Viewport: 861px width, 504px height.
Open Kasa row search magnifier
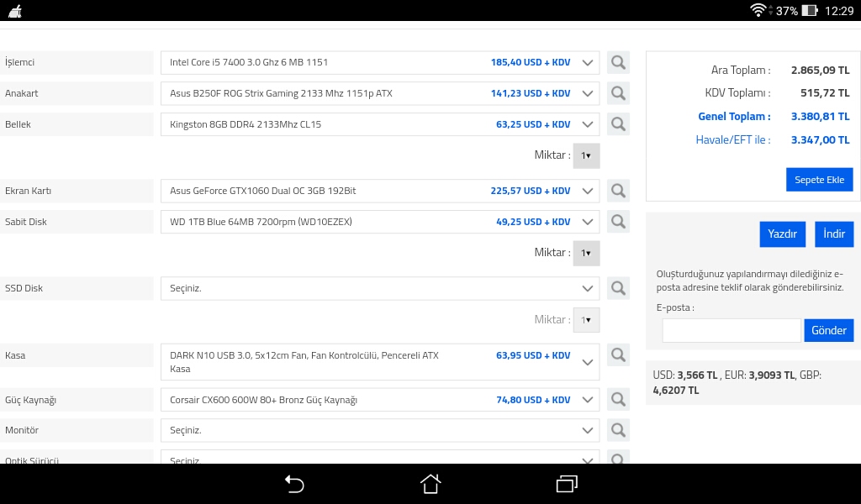point(618,355)
